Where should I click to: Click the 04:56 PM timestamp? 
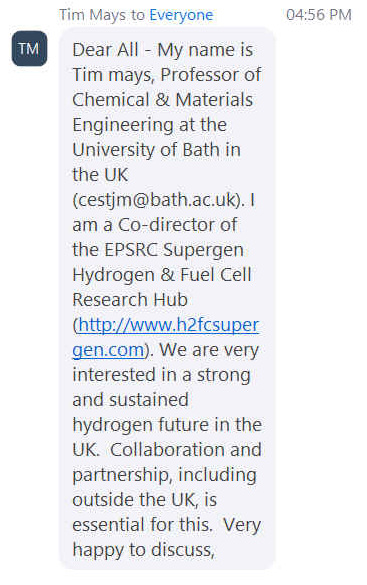[319, 15]
